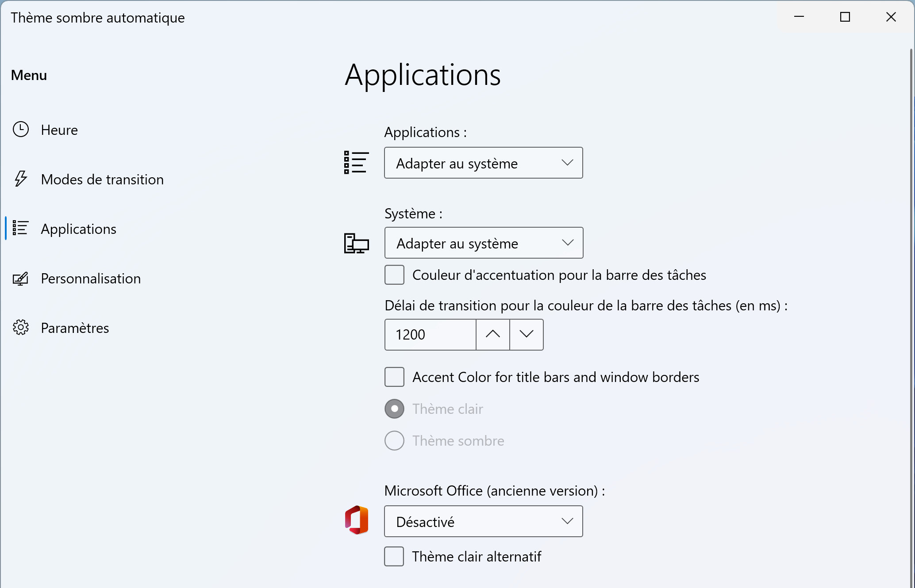915x588 pixels.
Task: Select the Thème clair radio button
Action: 394,409
